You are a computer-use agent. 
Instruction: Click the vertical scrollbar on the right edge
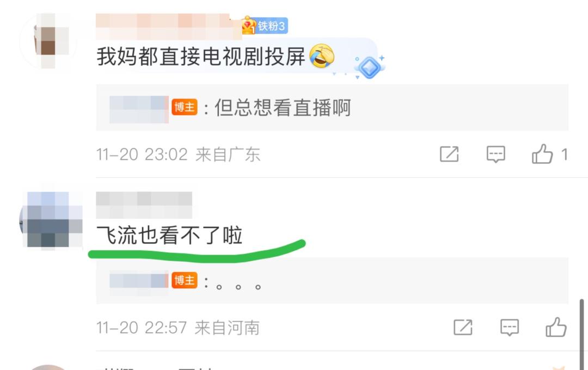tap(581, 334)
